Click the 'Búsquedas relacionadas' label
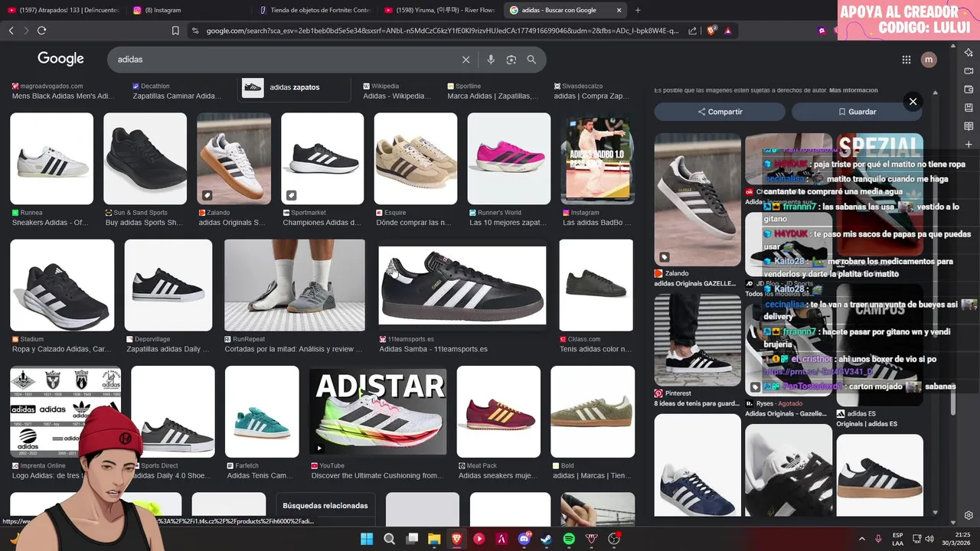This screenshot has height=551, width=980. (x=325, y=506)
